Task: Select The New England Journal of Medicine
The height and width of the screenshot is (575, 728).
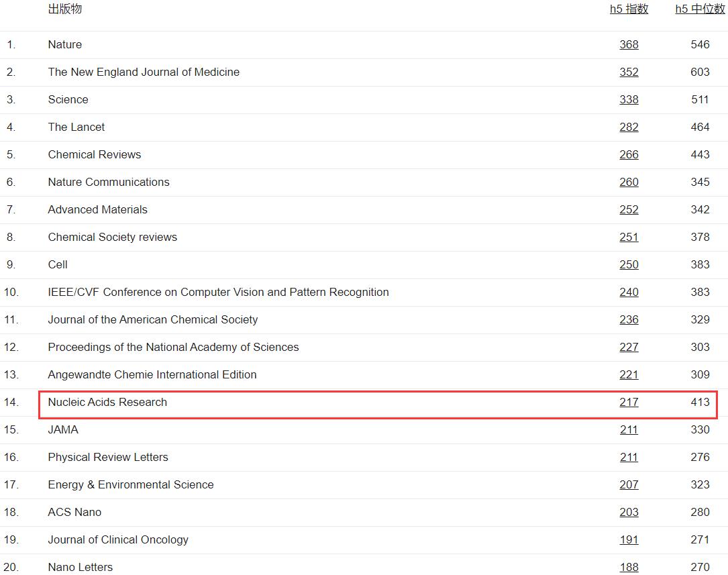Action: (144, 72)
